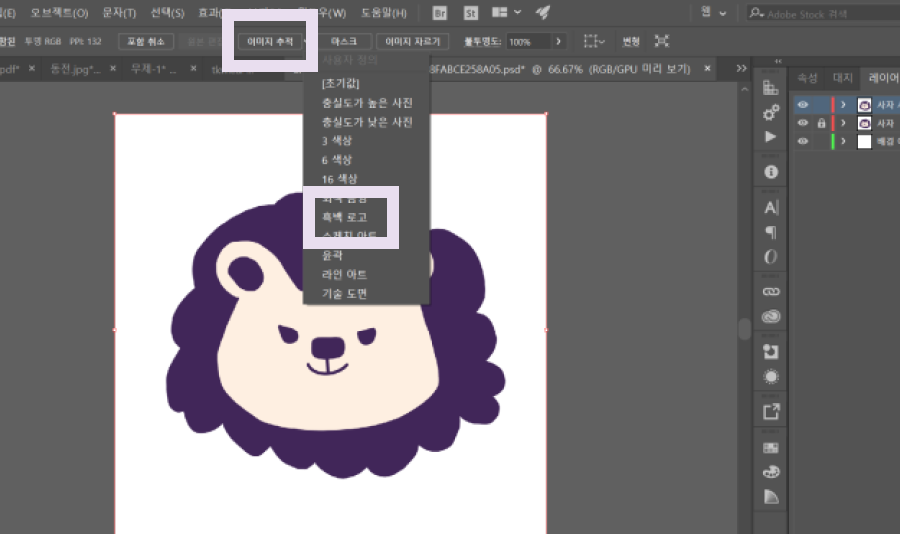The height and width of the screenshot is (534, 900).
Task: Hide the top 사자 layer with eye icon
Action: (x=802, y=105)
